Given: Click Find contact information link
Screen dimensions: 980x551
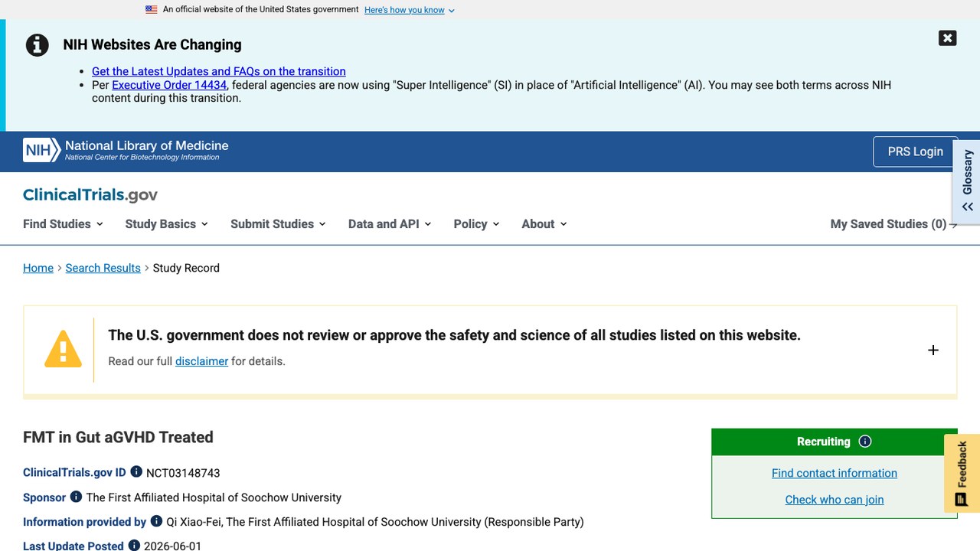Looking at the screenshot, I should coord(835,473).
